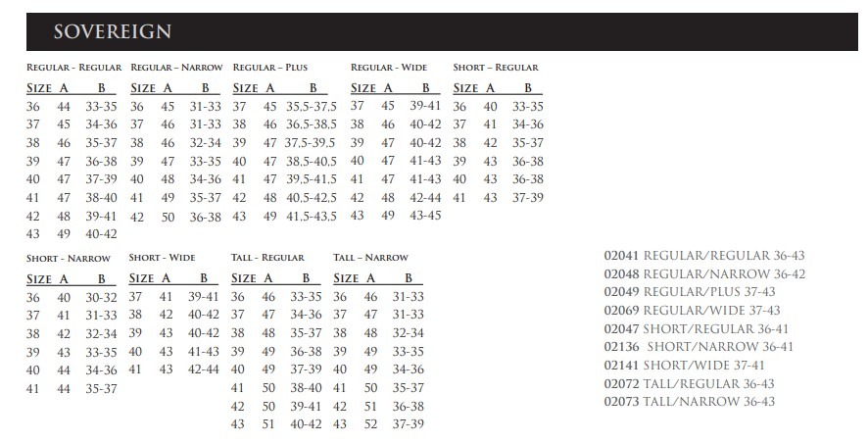Click the Tall - Regular table heading
Image resolution: width=868 pixels, height=443 pixels.
[x=267, y=258]
